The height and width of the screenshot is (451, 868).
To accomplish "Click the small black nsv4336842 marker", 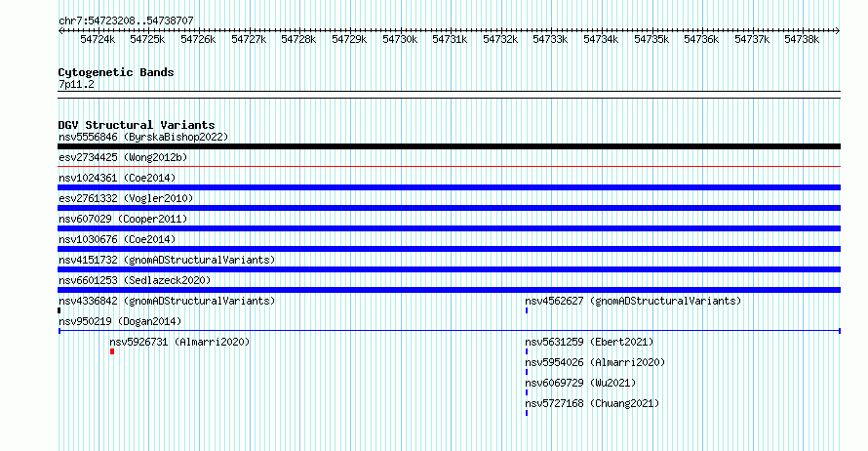I will (x=59, y=310).
